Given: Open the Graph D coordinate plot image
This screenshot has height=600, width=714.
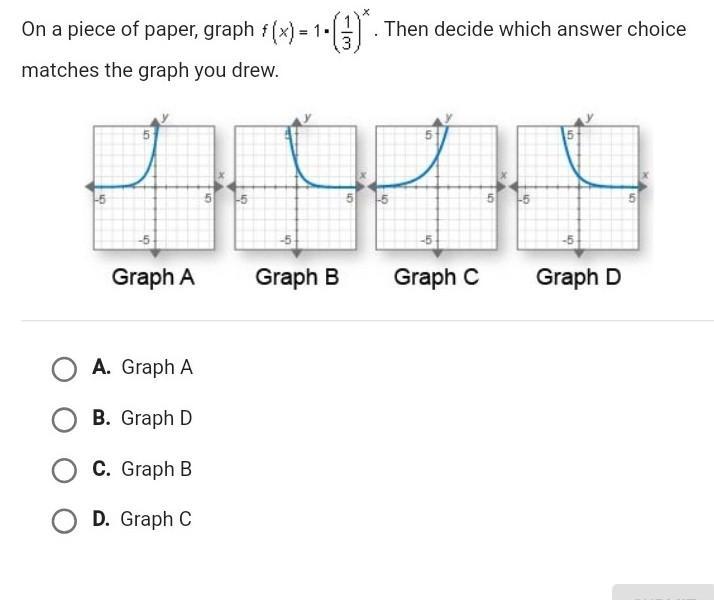Looking at the screenshot, I should pyautogui.click(x=578, y=186).
